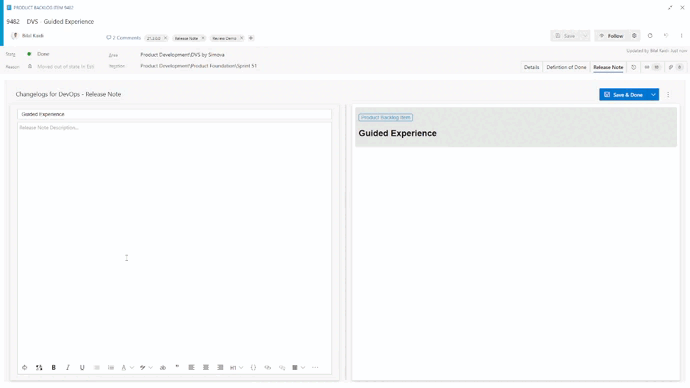The image size is (690, 388).
Task: Click the heading H1 icon
Action: click(233, 367)
